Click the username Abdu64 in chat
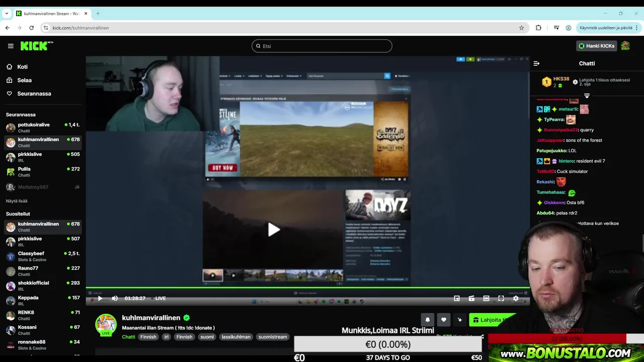 [x=545, y=213]
